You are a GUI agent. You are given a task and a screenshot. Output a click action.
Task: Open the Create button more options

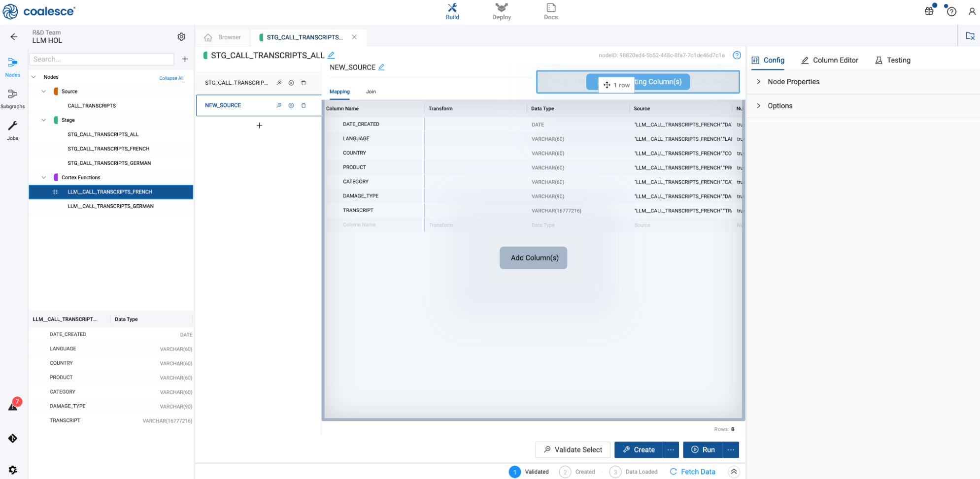671,449
